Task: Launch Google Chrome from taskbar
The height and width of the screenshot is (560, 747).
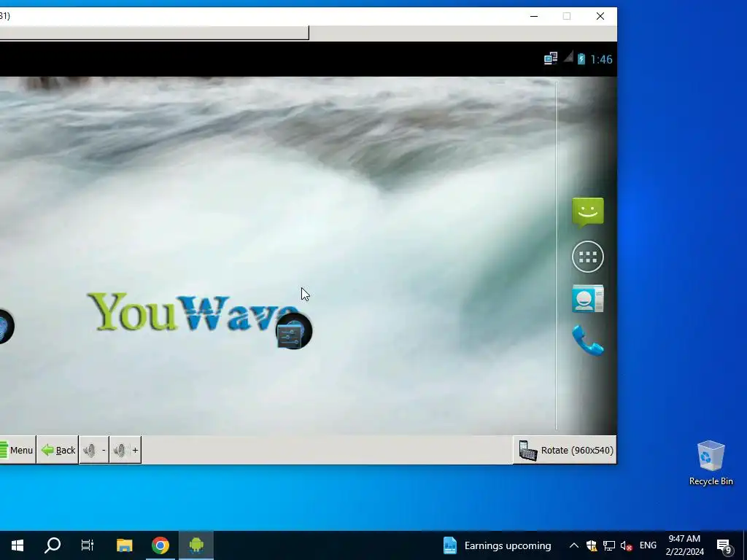Action: 160,545
